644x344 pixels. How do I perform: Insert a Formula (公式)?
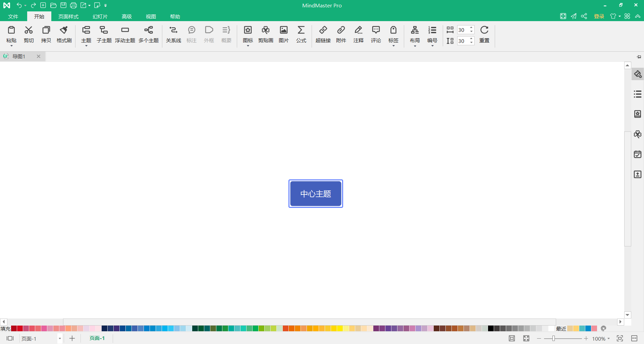tap(301, 34)
